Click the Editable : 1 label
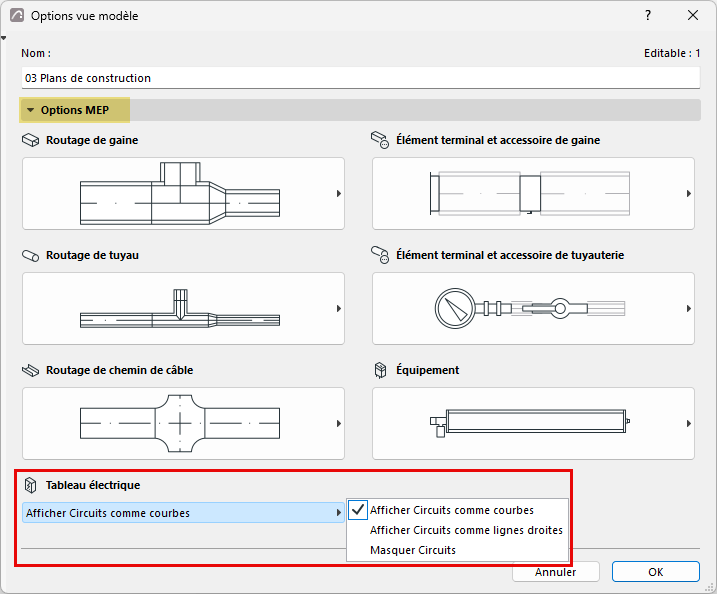 pos(672,54)
